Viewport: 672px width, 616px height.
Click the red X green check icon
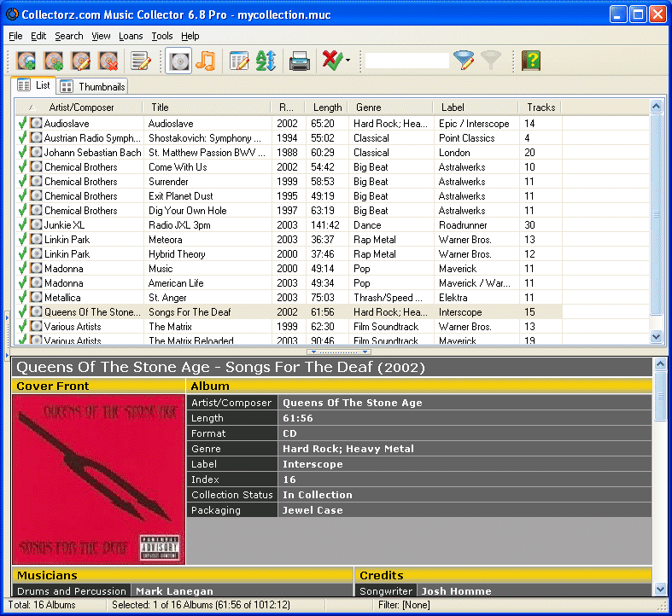(x=332, y=61)
